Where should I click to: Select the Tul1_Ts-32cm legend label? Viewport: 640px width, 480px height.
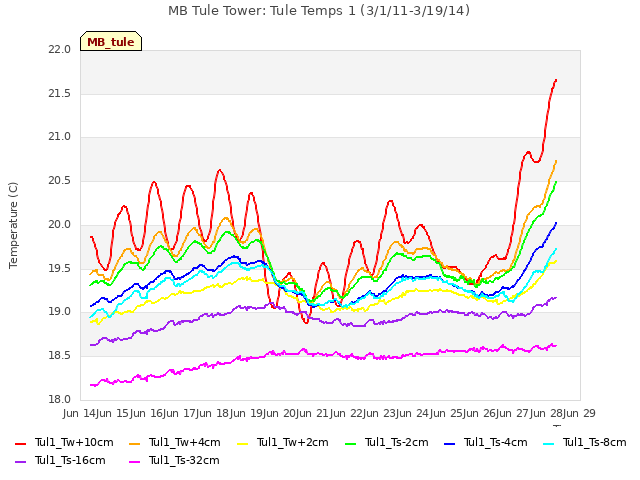(184, 460)
